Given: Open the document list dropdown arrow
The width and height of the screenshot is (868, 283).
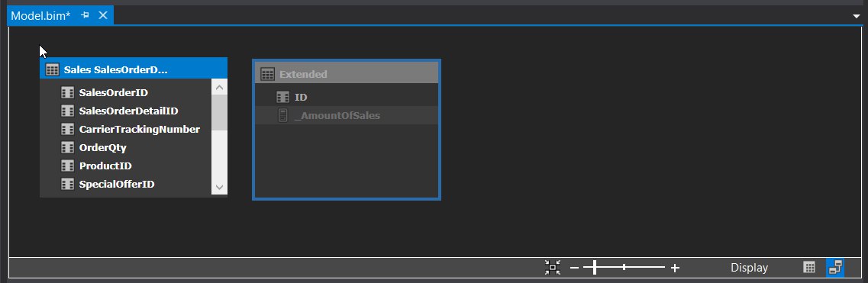Looking at the screenshot, I should pos(857,17).
